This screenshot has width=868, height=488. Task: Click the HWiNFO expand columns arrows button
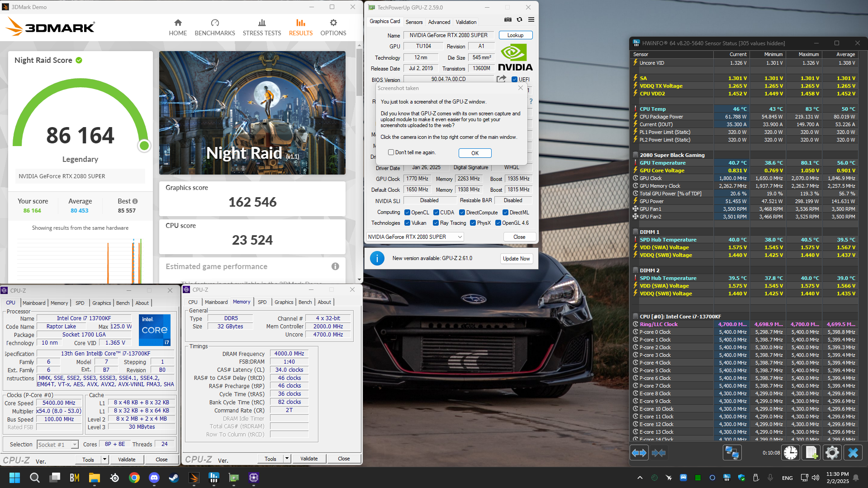point(639,453)
